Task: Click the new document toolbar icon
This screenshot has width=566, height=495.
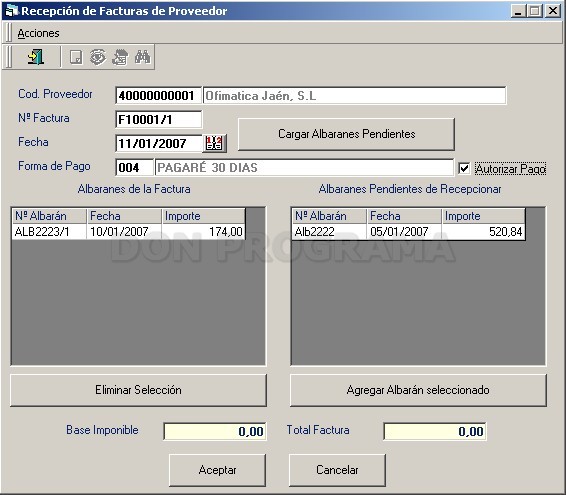Action: [76, 57]
